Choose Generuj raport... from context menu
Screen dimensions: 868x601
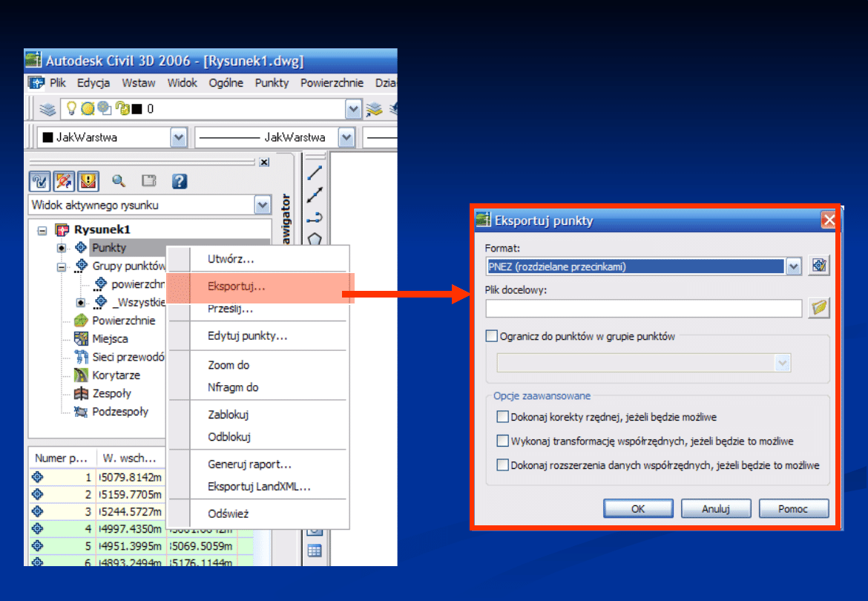tap(250, 464)
